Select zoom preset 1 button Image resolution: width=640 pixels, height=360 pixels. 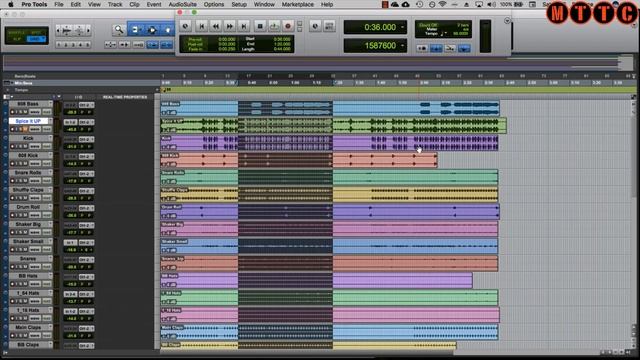[x=60, y=44]
